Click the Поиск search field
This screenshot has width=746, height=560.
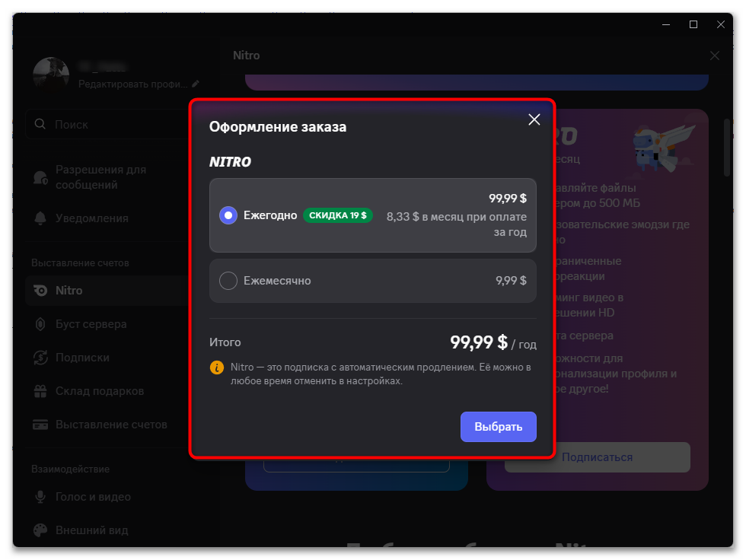click(x=108, y=125)
